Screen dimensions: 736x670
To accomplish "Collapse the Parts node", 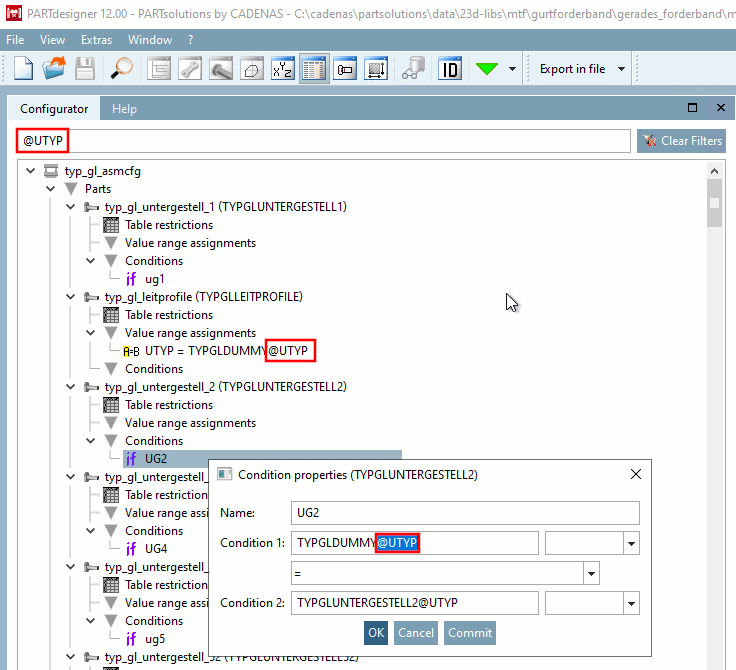I will (x=51, y=189).
